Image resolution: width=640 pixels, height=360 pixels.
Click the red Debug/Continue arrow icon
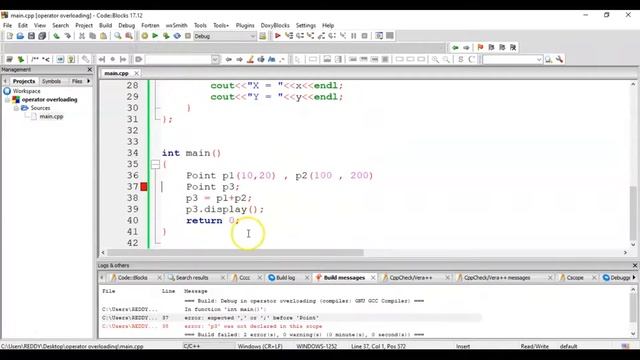coord(278,36)
